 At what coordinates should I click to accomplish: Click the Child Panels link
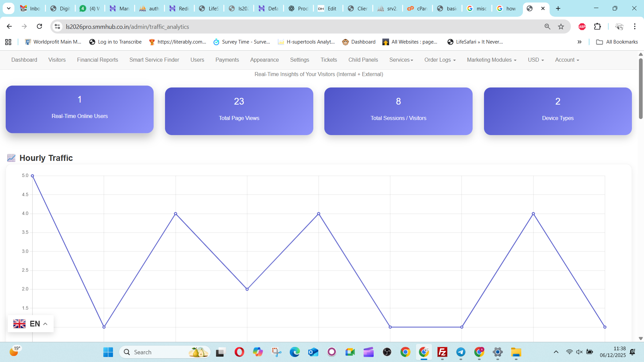click(x=363, y=60)
